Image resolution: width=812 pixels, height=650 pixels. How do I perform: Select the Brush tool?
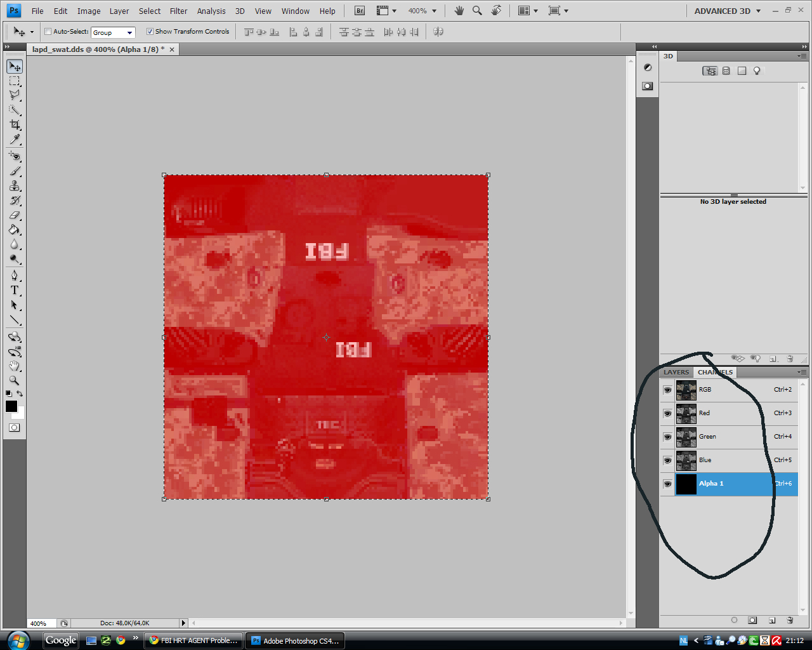tap(15, 171)
